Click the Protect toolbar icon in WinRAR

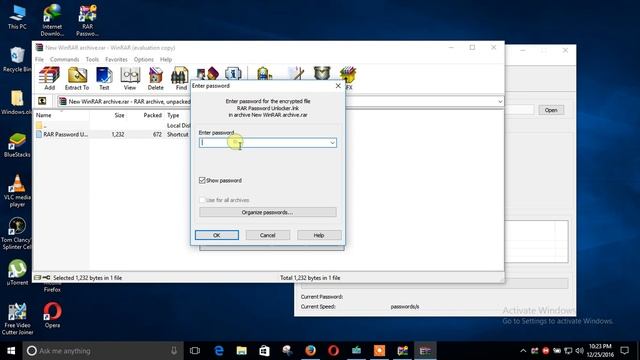tap(322, 73)
